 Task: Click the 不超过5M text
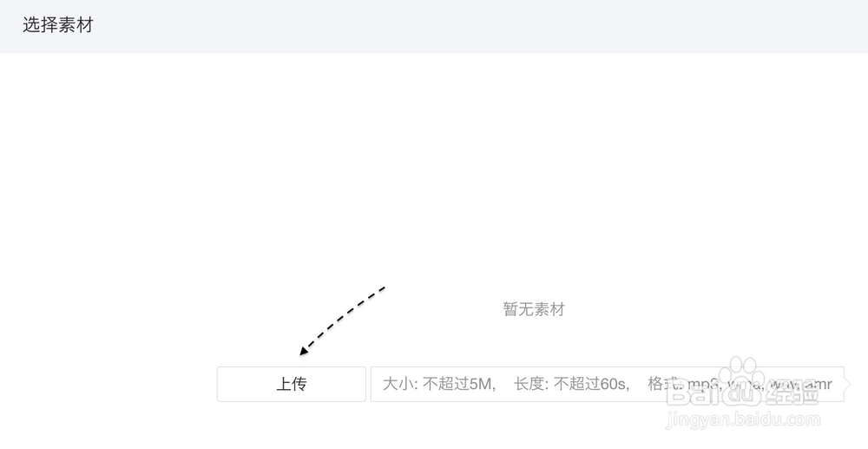[459, 384]
